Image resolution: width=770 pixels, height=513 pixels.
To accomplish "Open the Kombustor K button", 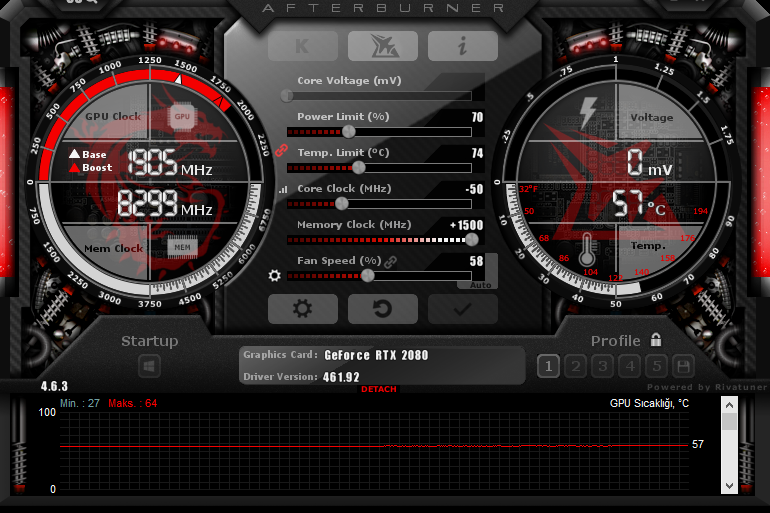I will click(x=303, y=46).
